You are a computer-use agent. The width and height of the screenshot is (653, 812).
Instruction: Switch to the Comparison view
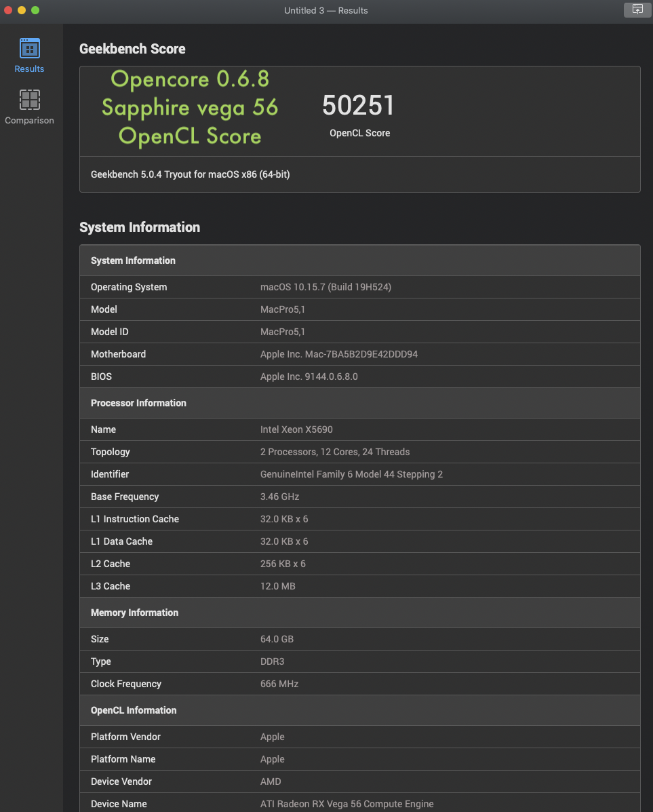click(30, 107)
